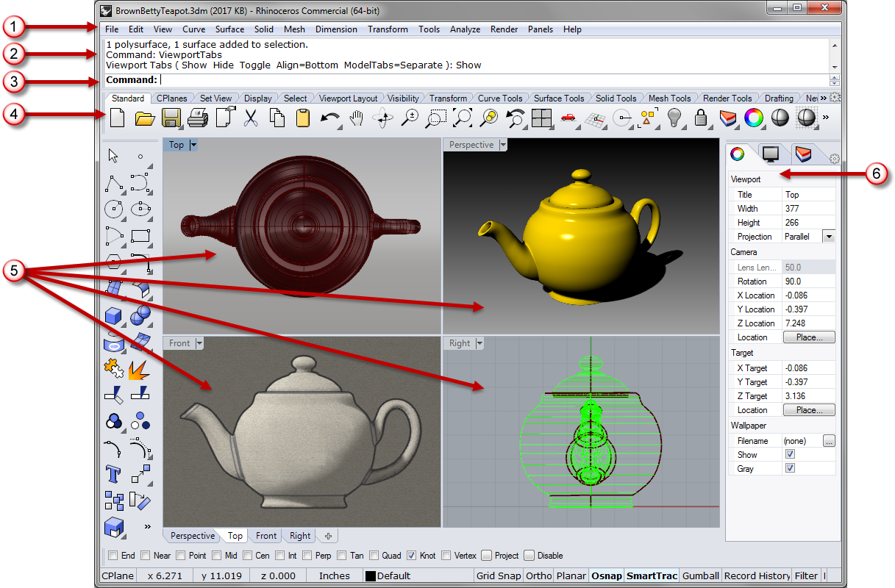Toggle Grid Snap in the status bar
895x588 pixels.
(498, 576)
